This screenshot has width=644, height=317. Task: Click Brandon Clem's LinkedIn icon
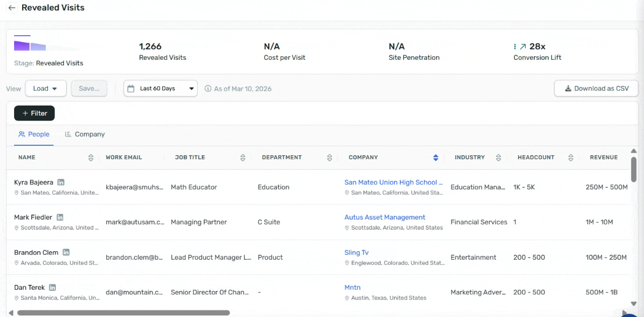pos(66,253)
